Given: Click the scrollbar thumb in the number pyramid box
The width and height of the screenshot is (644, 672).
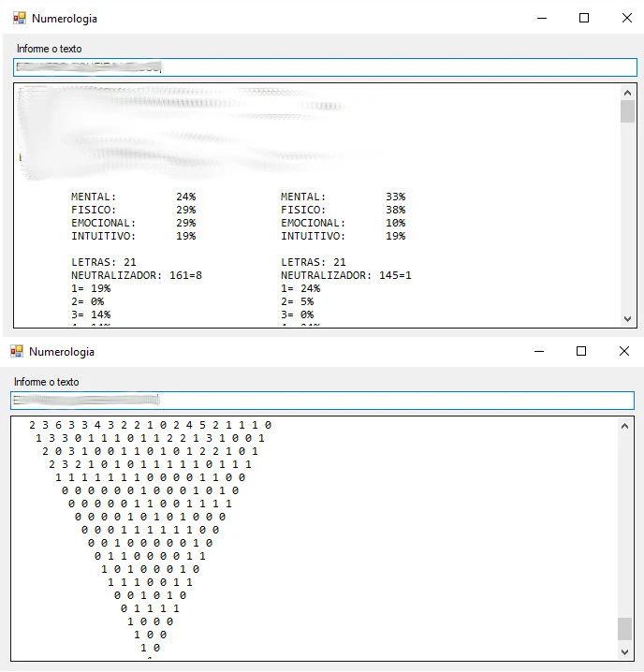Looking at the screenshot, I should (624, 627).
